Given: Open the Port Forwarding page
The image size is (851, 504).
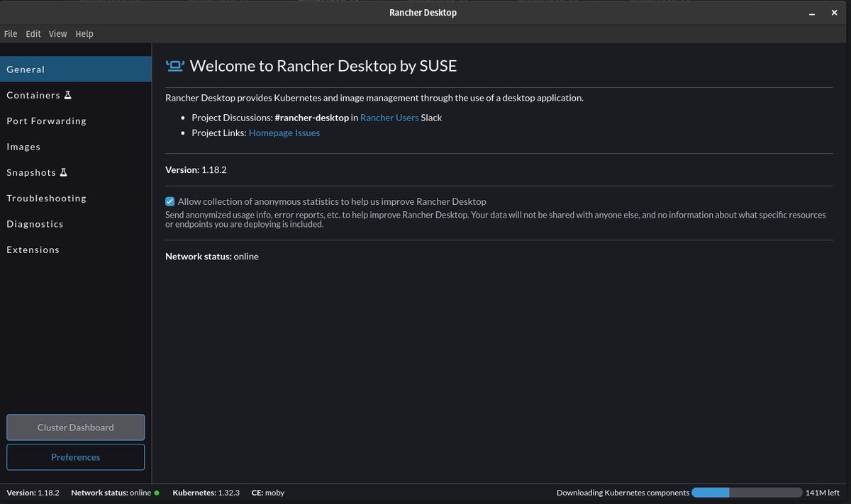Looking at the screenshot, I should coord(75,121).
